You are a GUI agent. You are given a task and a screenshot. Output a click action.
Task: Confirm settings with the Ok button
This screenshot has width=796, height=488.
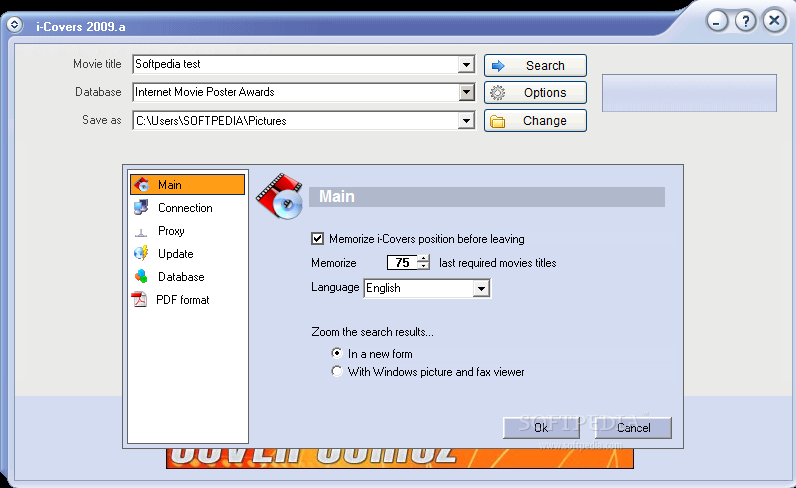tap(541, 428)
